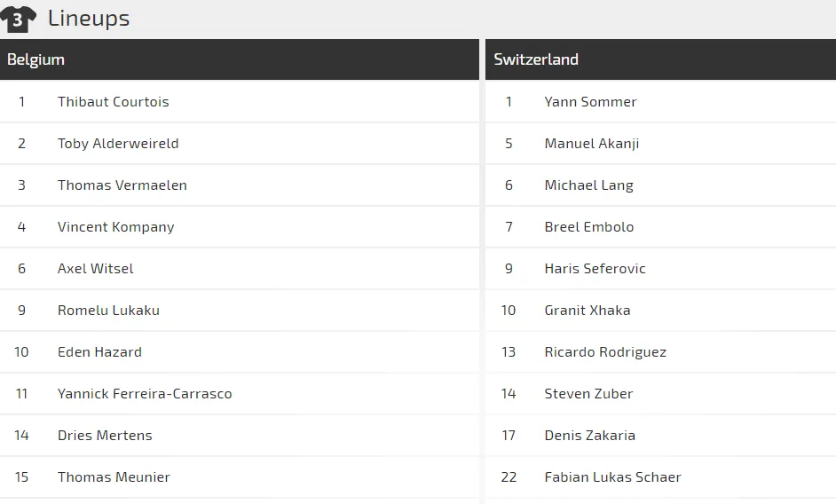Click the jersey icon beside Lineups
The height and width of the screenshot is (504, 836).
pos(18,19)
